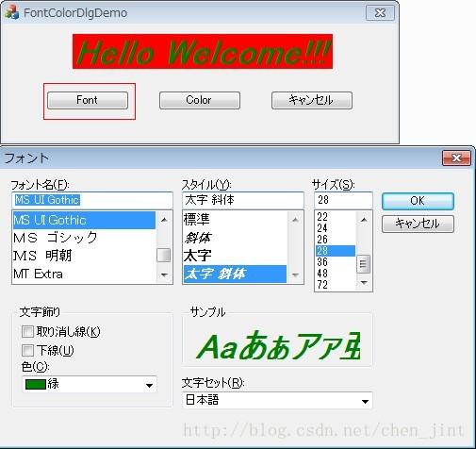Click the キャンセル button in FontColorDlgDemo window
Viewport: 476px width, 449px height.
pyautogui.click(x=312, y=100)
